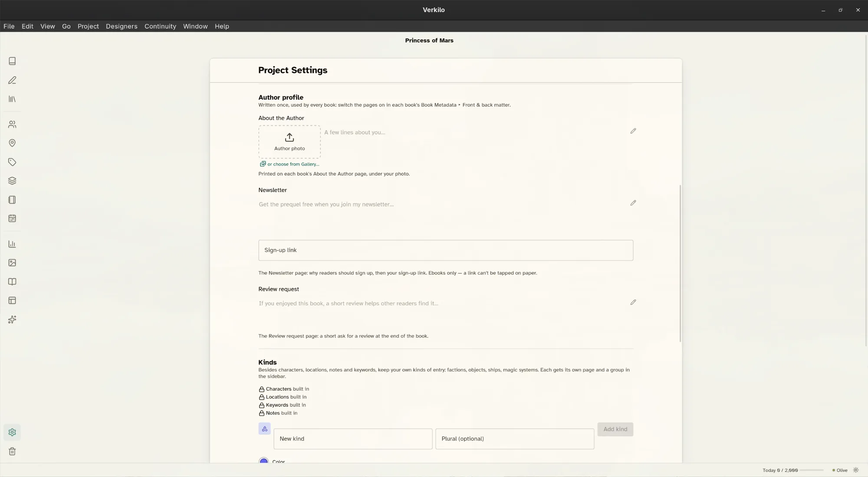868x477 pixels.
Task: Choose author photo from Gallery link
Action: (x=289, y=164)
